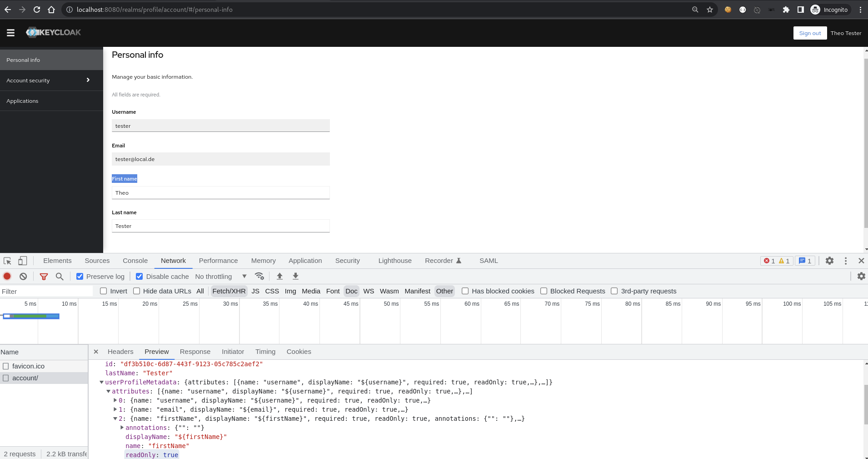Click the Sign out button

coord(809,33)
